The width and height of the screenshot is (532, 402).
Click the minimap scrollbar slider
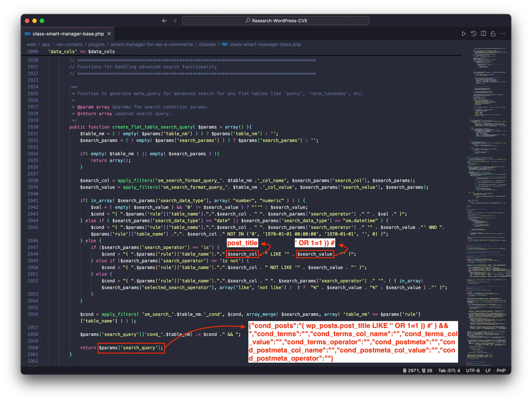coord(508,273)
